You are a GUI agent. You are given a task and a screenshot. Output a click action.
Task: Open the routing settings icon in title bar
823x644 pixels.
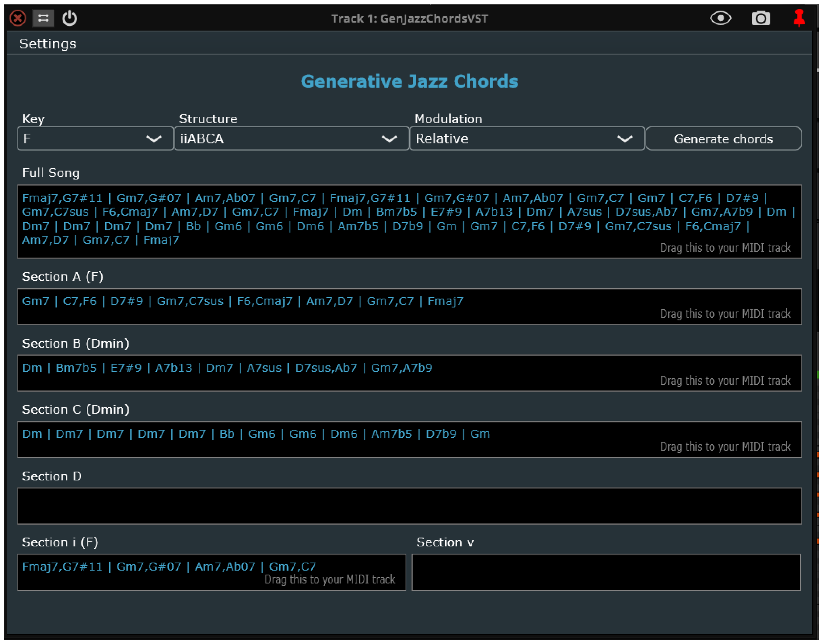(x=43, y=18)
